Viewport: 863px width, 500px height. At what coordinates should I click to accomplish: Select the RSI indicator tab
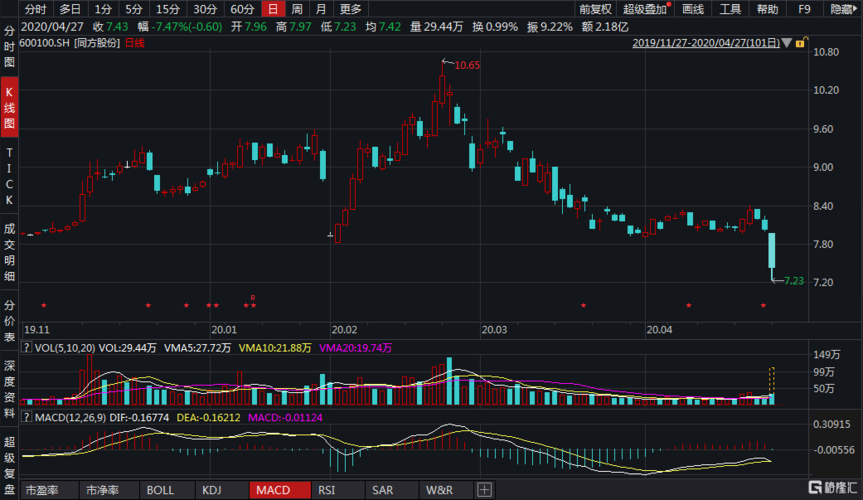click(326, 490)
